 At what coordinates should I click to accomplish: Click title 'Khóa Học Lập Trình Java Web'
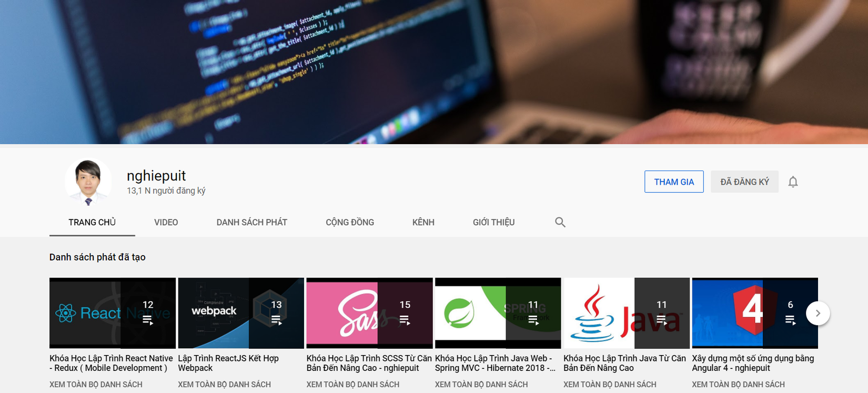[x=495, y=363]
